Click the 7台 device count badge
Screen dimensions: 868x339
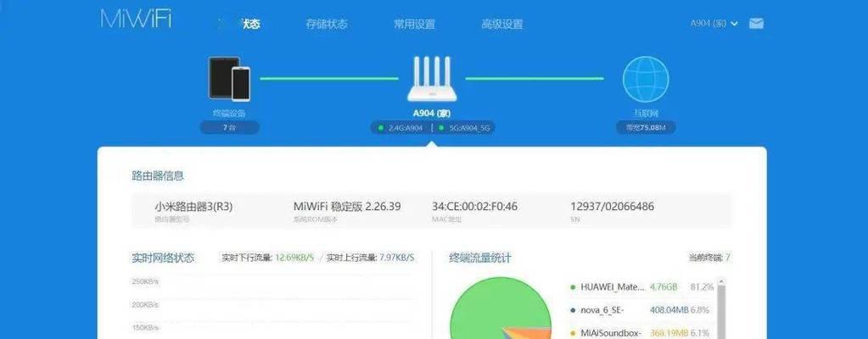coord(229,127)
